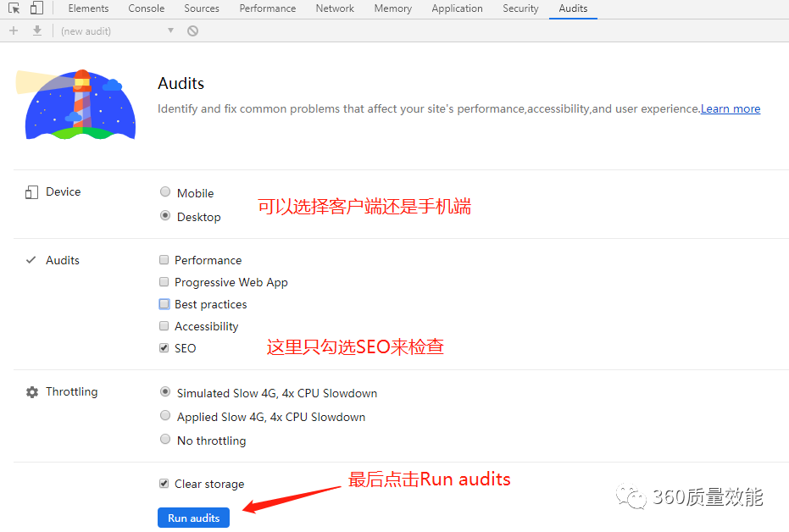The image size is (789, 532).
Task: Check the Progressive Web App option
Action: point(164,281)
